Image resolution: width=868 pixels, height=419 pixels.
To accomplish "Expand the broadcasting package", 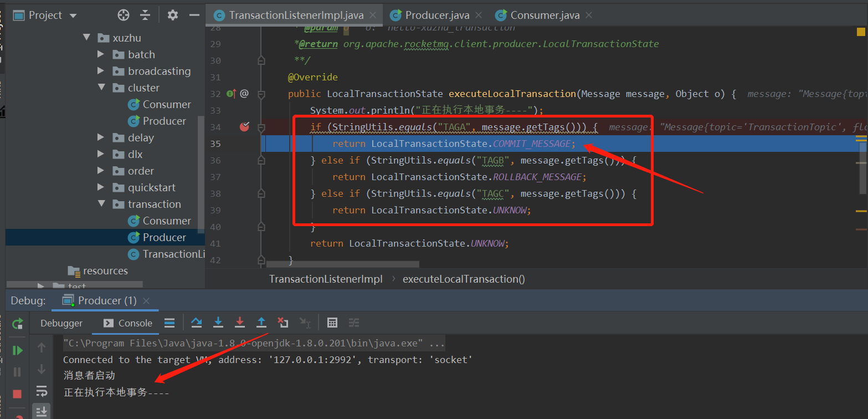I will (101, 71).
